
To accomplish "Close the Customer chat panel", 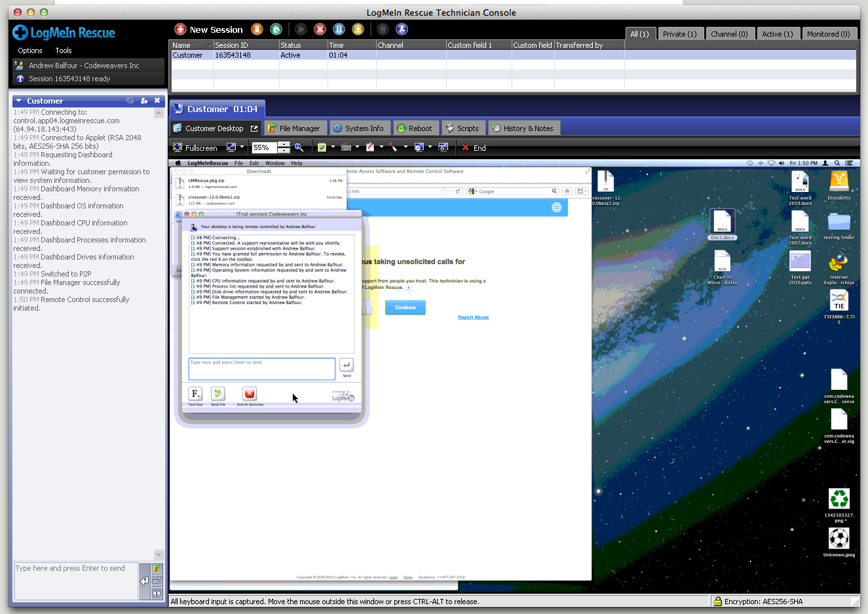I will pyautogui.click(x=157, y=101).
